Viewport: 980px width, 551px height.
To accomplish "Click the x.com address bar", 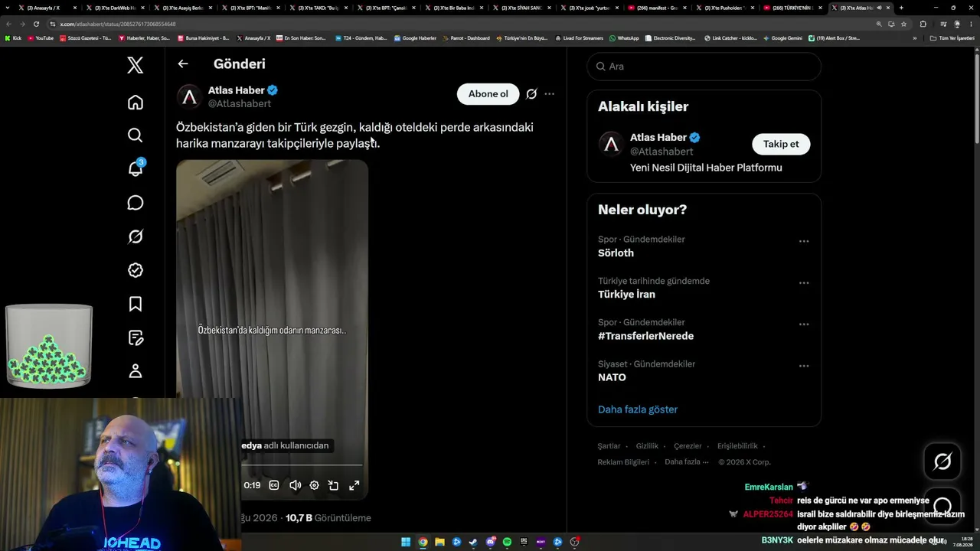I will [459, 24].
